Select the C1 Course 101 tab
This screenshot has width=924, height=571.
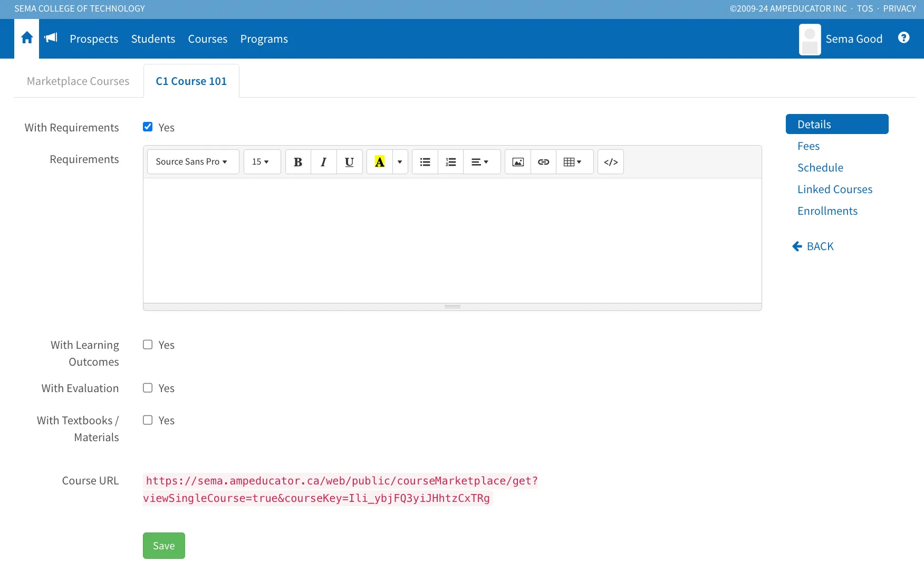[x=191, y=81]
